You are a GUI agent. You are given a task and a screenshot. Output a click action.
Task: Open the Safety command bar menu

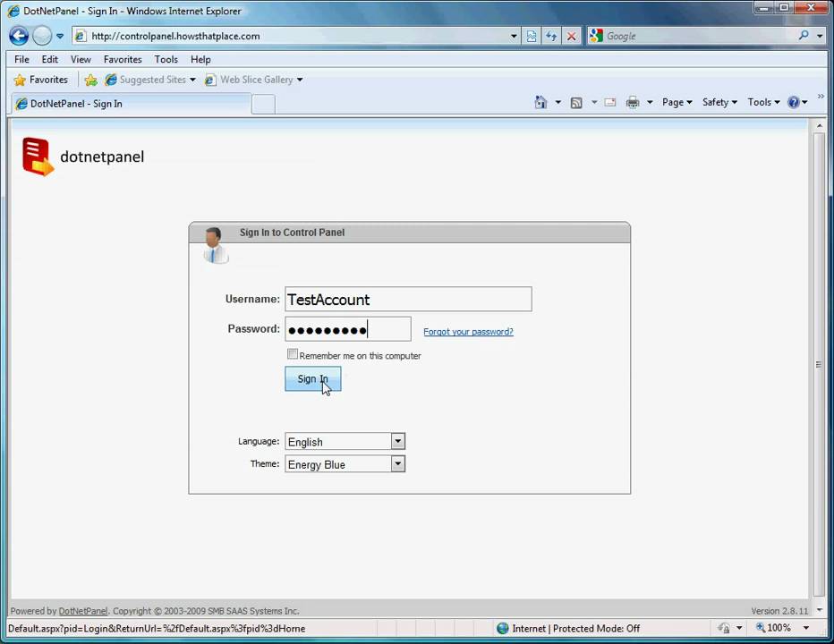719,102
